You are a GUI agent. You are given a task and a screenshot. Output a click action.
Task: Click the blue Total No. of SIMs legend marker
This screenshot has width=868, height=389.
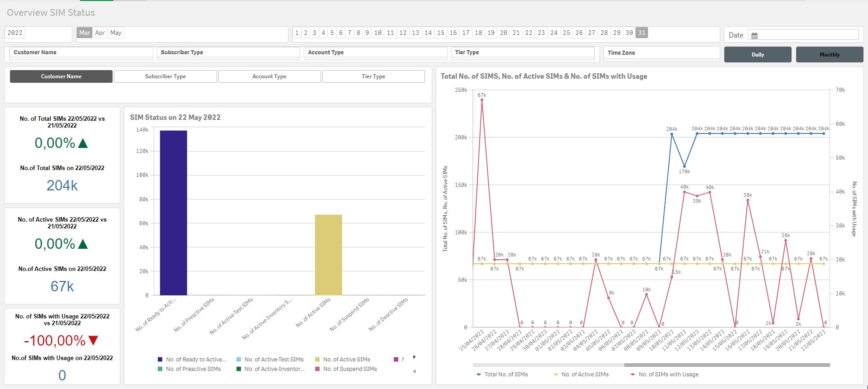point(479,375)
